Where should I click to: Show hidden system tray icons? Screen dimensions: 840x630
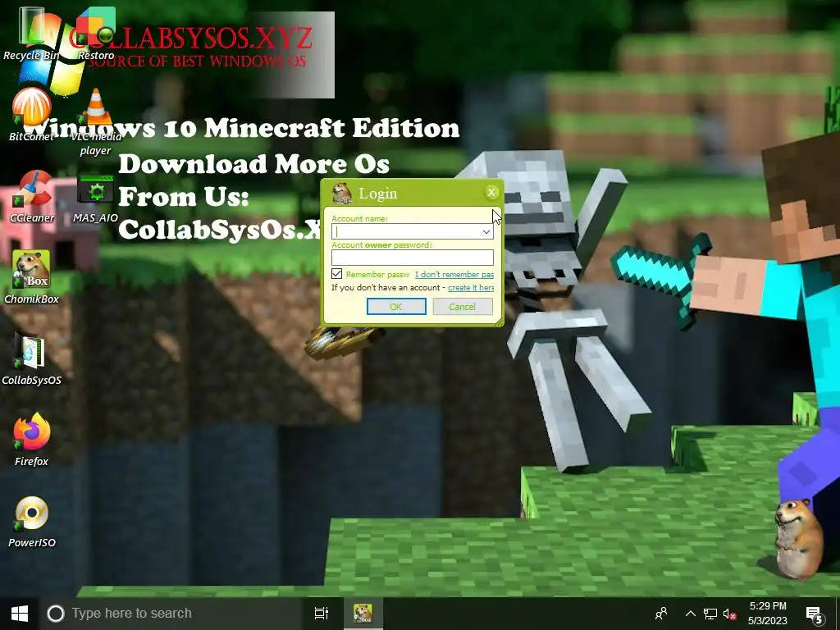click(691, 614)
